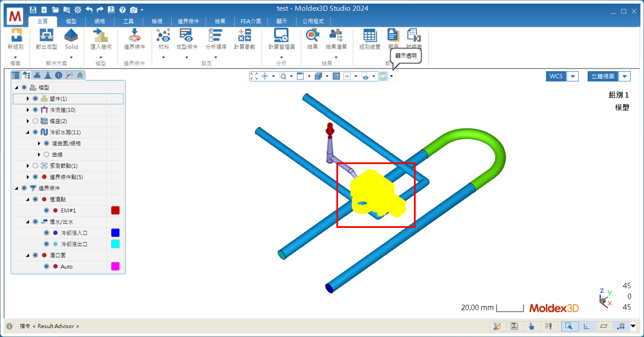644x337 pixels.
Task: Show the hidden 模座(2) item
Action: [x=35, y=121]
